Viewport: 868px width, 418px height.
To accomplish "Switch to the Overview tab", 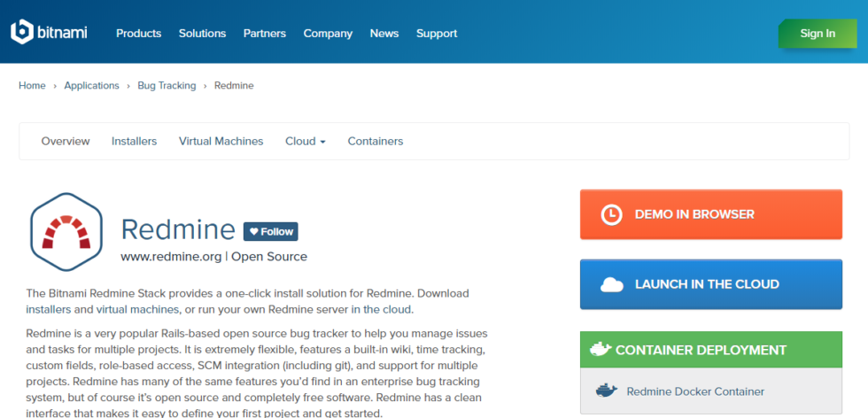I will 66,141.
